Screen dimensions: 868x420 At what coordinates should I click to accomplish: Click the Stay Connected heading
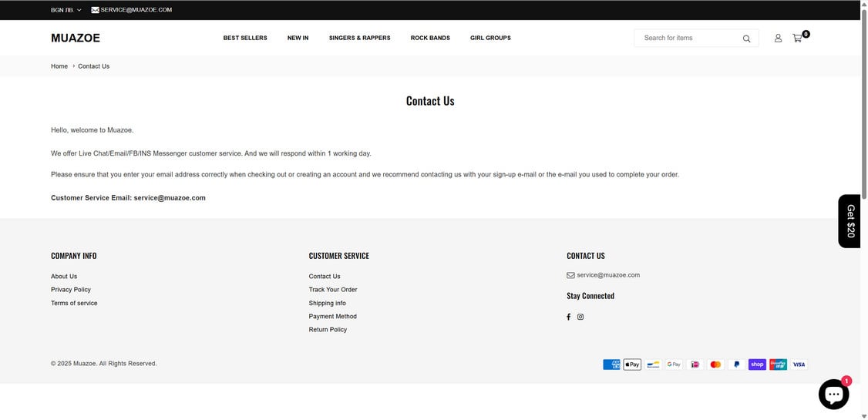point(590,296)
